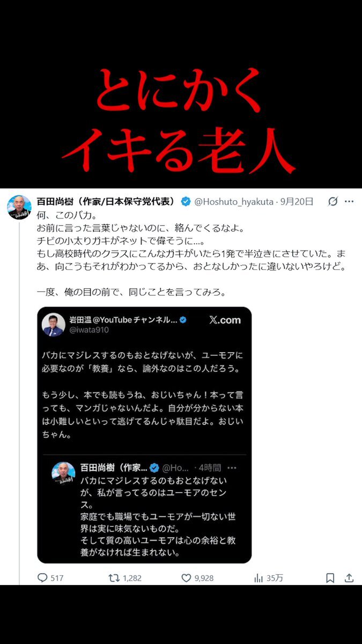Open the 9月20日 timestamp link
Screen dimensions: 362x644
295,202
